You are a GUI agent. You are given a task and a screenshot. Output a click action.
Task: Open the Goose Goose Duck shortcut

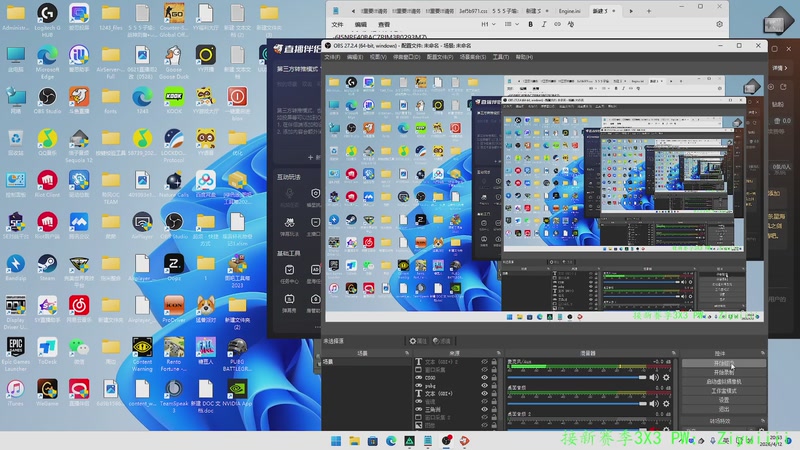point(174,62)
